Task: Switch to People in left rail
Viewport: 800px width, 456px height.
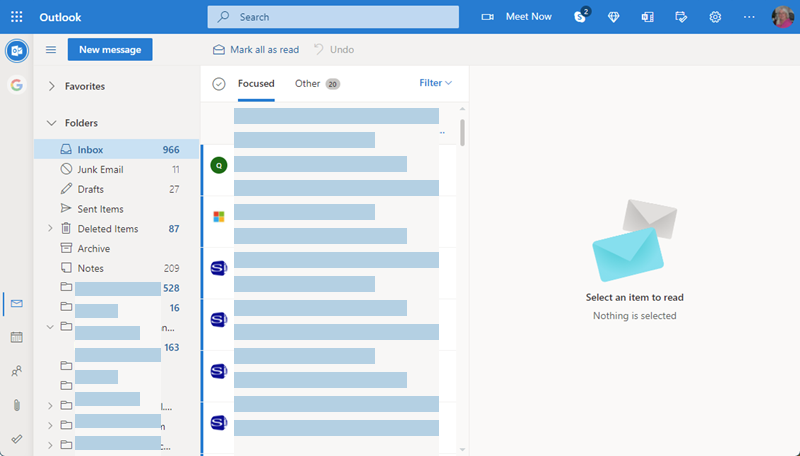Action: [17, 371]
